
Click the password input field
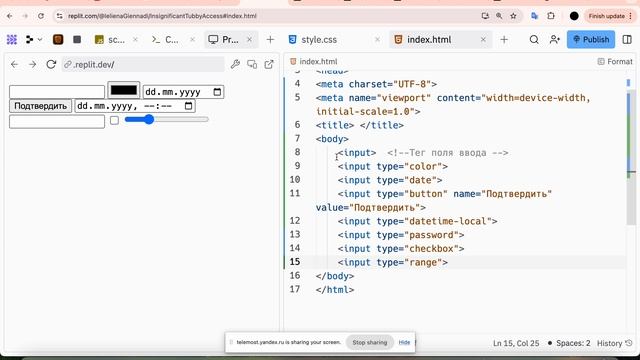pyautogui.click(x=57, y=121)
